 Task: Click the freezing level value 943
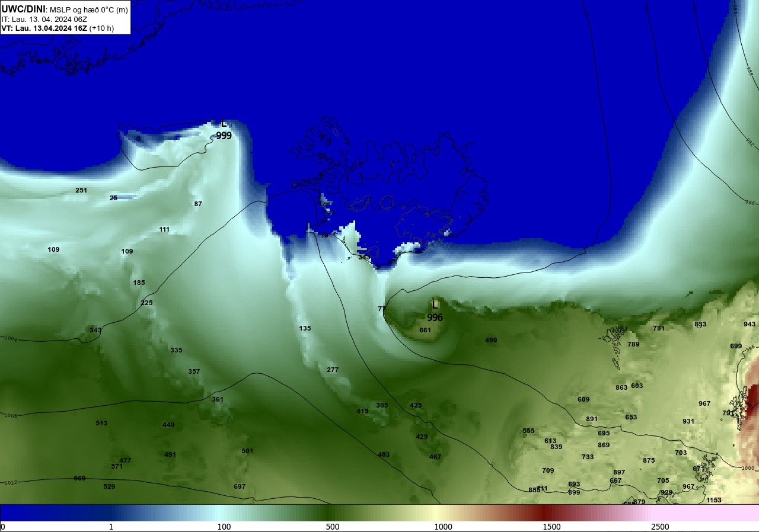(x=750, y=324)
